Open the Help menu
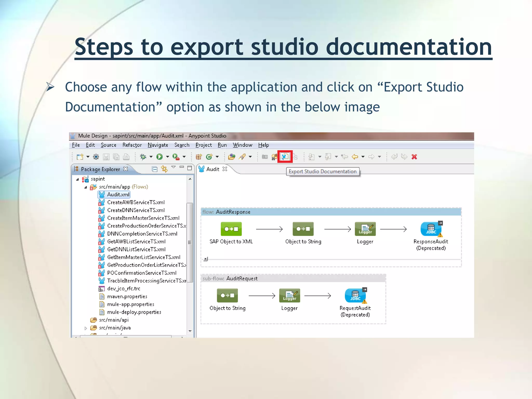This screenshot has width=532, height=399. point(263,145)
